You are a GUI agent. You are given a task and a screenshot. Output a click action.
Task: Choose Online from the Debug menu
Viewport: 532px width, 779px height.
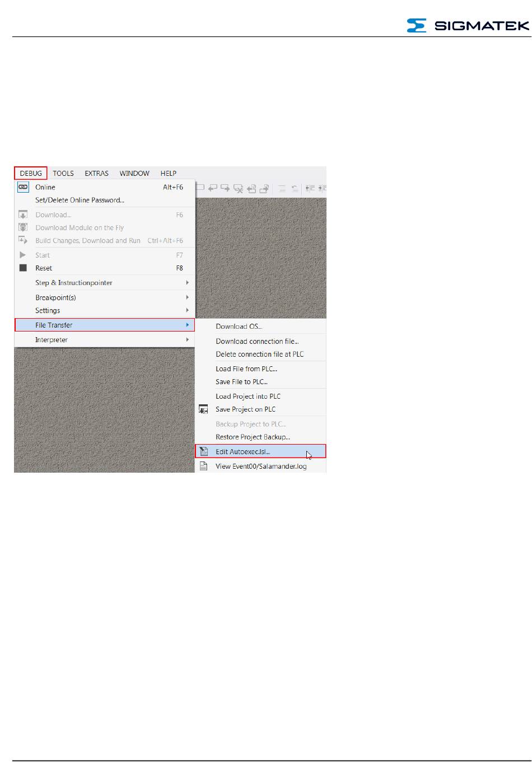click(105, 187)
